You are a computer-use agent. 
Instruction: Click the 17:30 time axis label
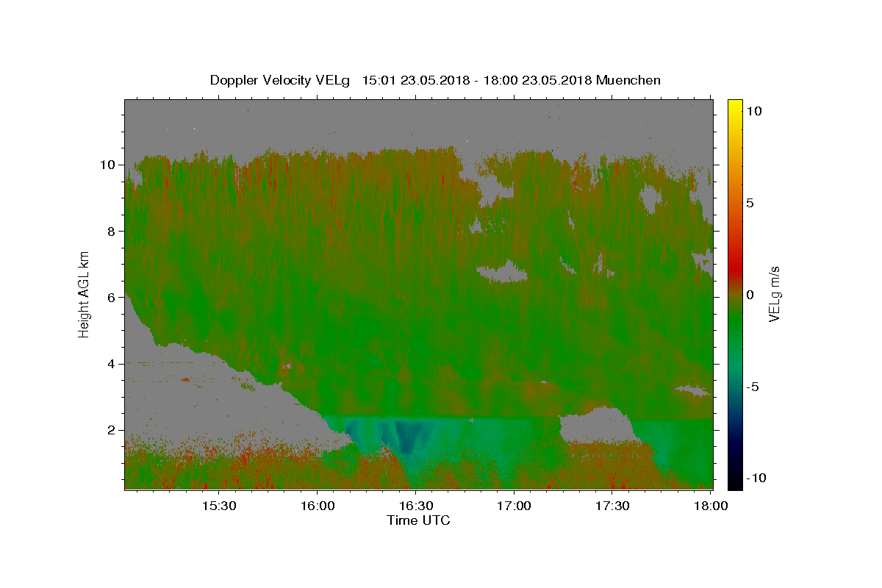point(612,506)
